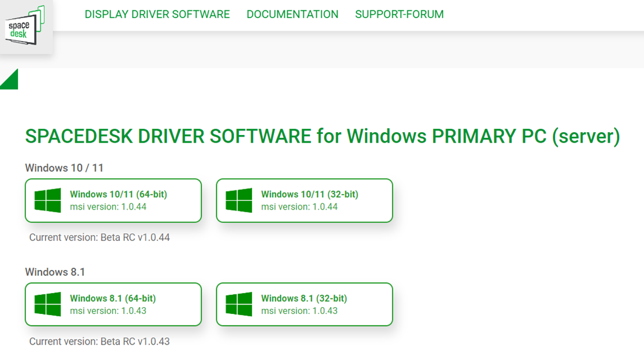Click 'Current version: Beta RC v1.0.44' text

(99, 237)
